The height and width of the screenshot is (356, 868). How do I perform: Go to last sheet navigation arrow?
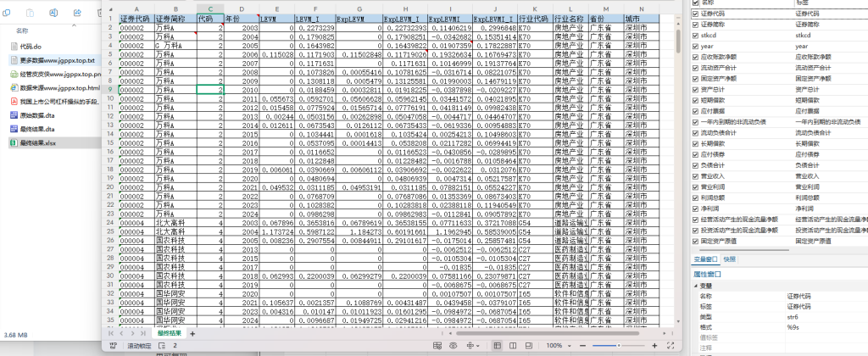coord(142,333)
